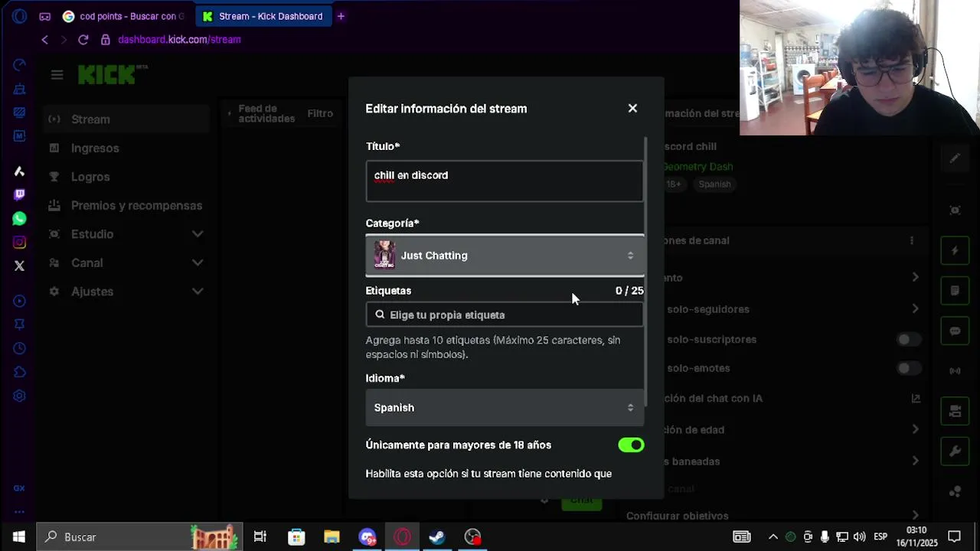Open Windows Start menu

[18, 537]
